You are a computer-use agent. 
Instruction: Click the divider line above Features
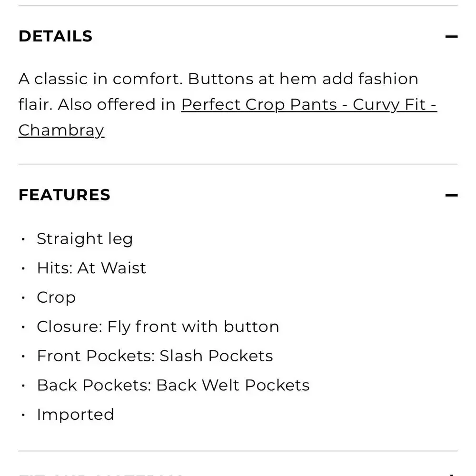(x=238, y=164)
